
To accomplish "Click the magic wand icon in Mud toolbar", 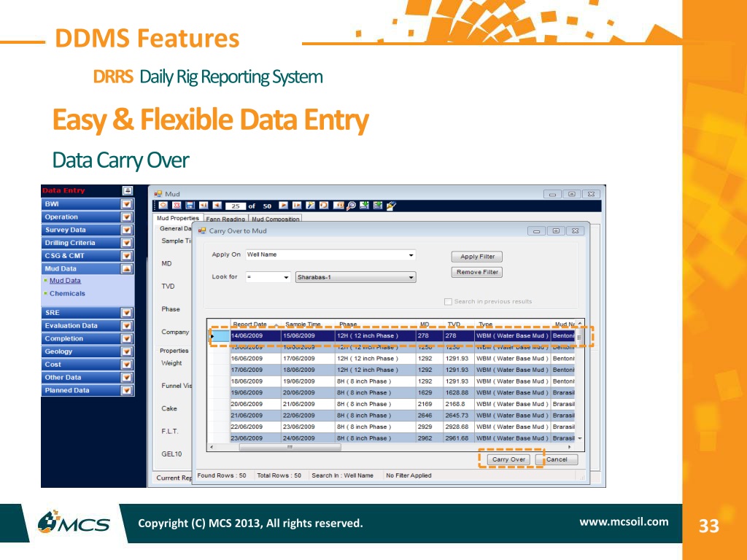I will [310, 205].
